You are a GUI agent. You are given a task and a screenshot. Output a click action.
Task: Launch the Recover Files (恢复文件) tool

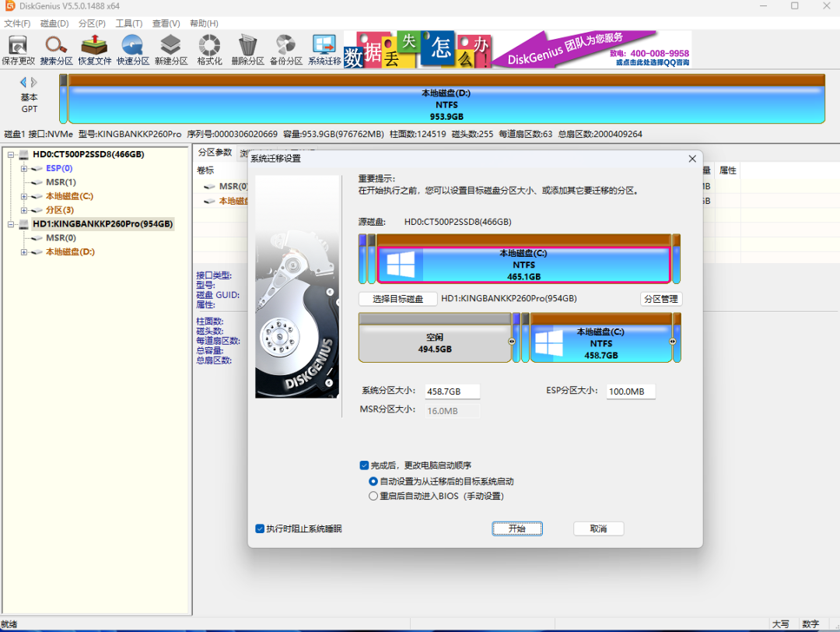(x=95, y=50)
